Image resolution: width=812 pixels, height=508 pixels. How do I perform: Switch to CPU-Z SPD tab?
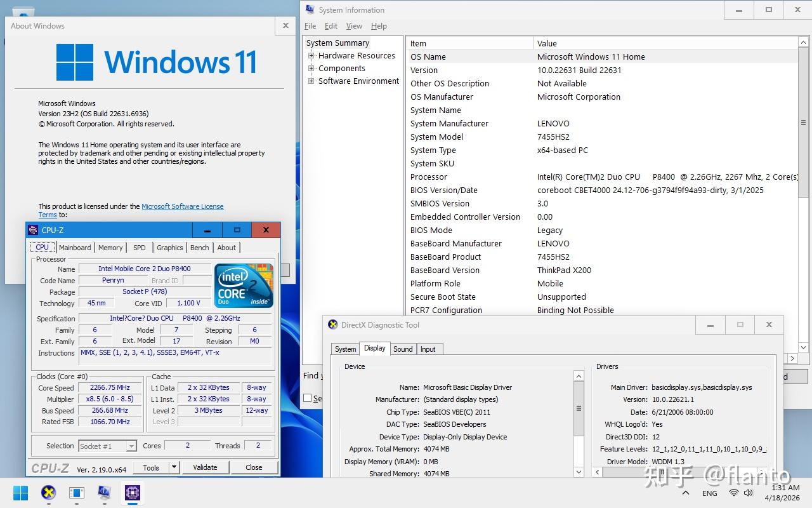[140, 248]
